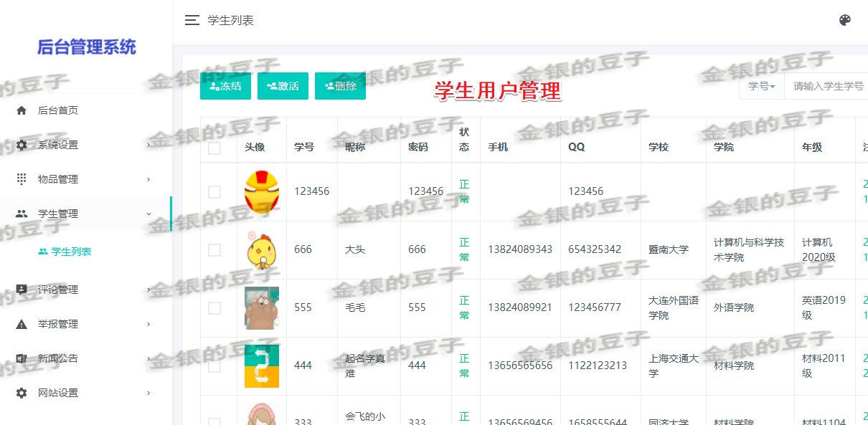Screen dimensions: 868x425
Task: Click the QQ number 654325342
Action: [595, 249]
